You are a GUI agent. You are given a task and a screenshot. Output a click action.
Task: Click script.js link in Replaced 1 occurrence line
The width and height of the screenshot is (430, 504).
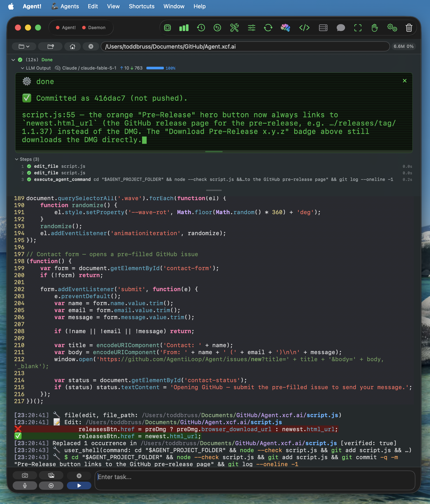(321, 443)
